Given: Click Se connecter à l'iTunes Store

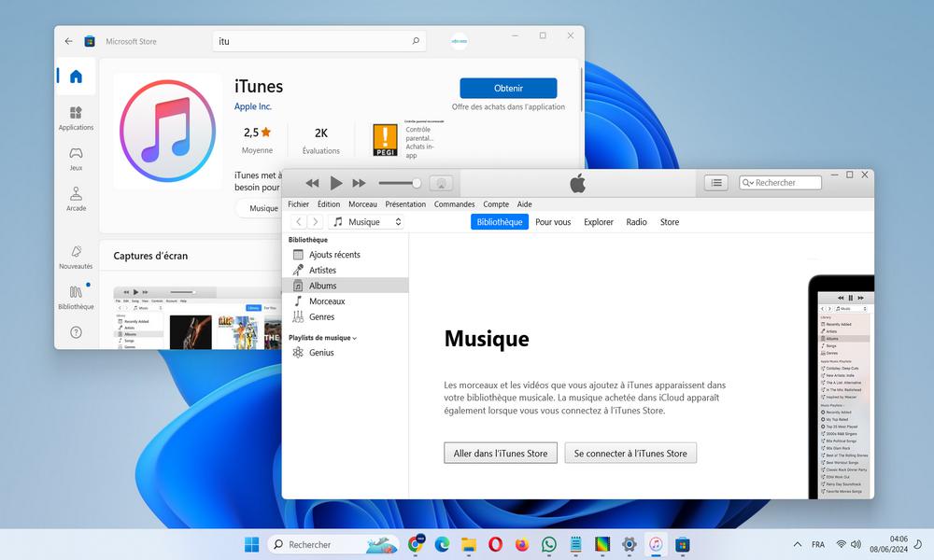Looking at the screenshot, I should pos(629,453).
